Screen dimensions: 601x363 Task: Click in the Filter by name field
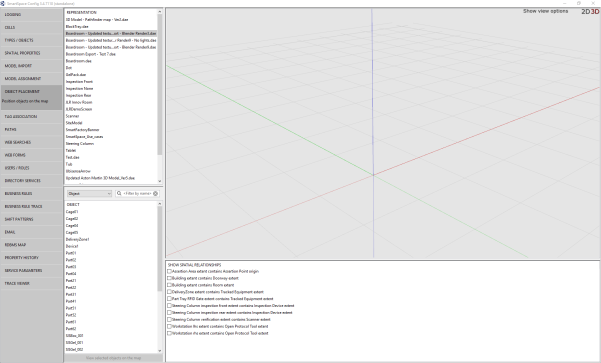click(x=137, y=194)
